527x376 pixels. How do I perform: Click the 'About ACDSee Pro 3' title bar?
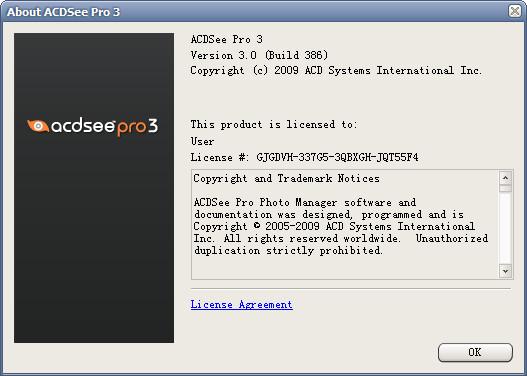pos(255,12)
